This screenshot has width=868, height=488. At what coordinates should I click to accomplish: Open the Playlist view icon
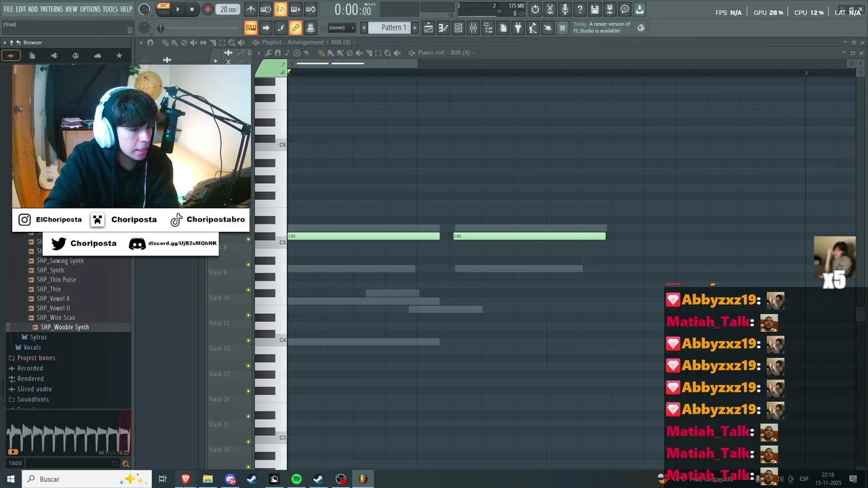(429, 28)
